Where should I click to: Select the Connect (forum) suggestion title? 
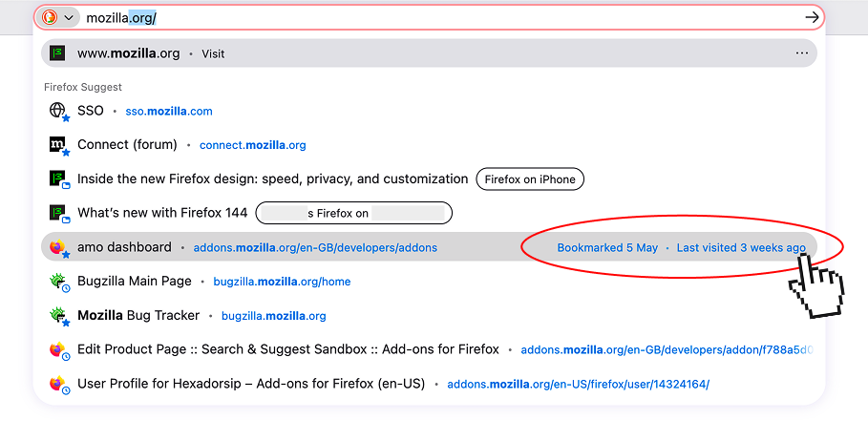127,144
